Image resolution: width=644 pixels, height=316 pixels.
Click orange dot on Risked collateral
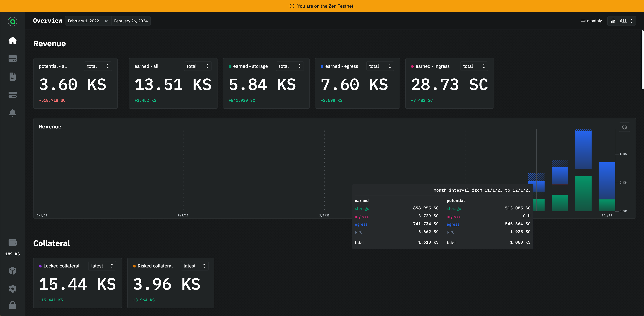click(134, 266)
